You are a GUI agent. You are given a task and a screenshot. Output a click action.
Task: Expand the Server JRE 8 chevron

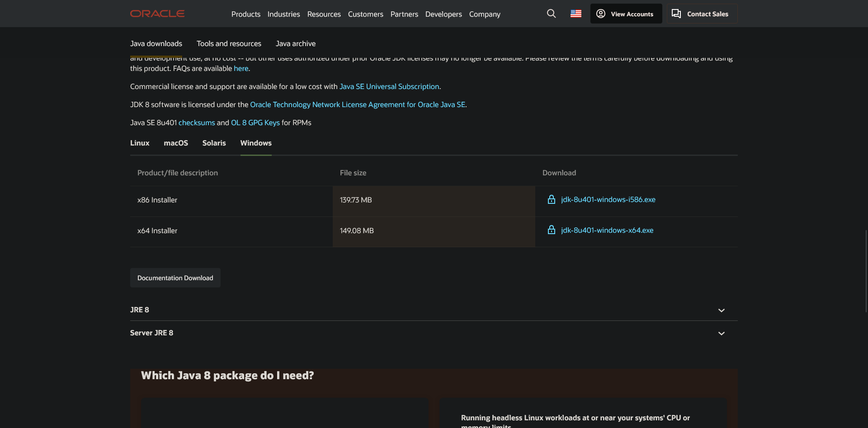point(721,334)
